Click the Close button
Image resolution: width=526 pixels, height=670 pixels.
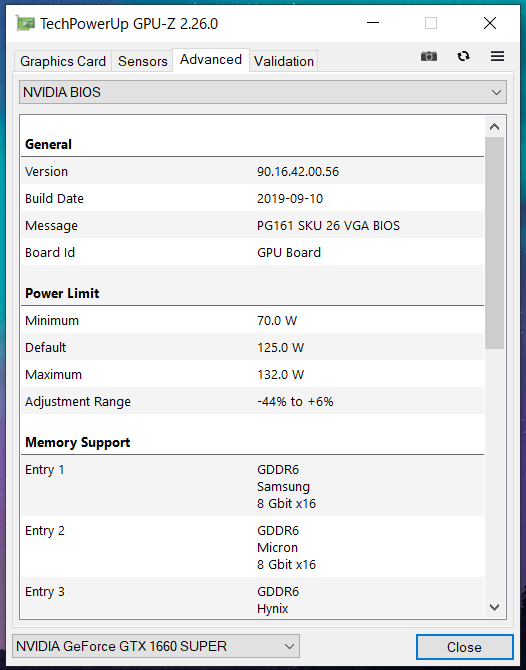[x=464, y=647]
